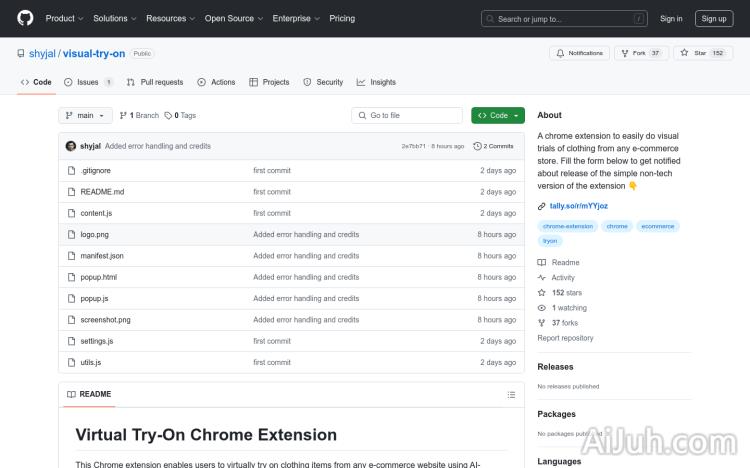750x468 pixels.
Task: Click Report repository
Action: [x=565, y=338]
